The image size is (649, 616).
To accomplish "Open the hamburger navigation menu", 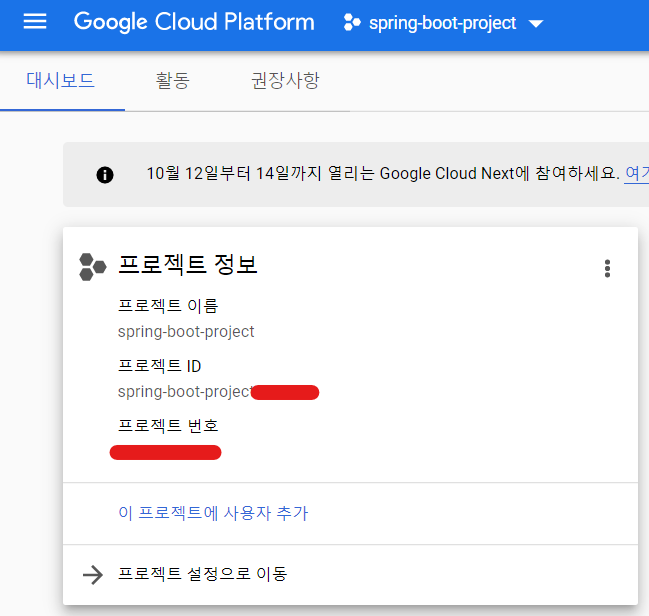I will (35, 21).
